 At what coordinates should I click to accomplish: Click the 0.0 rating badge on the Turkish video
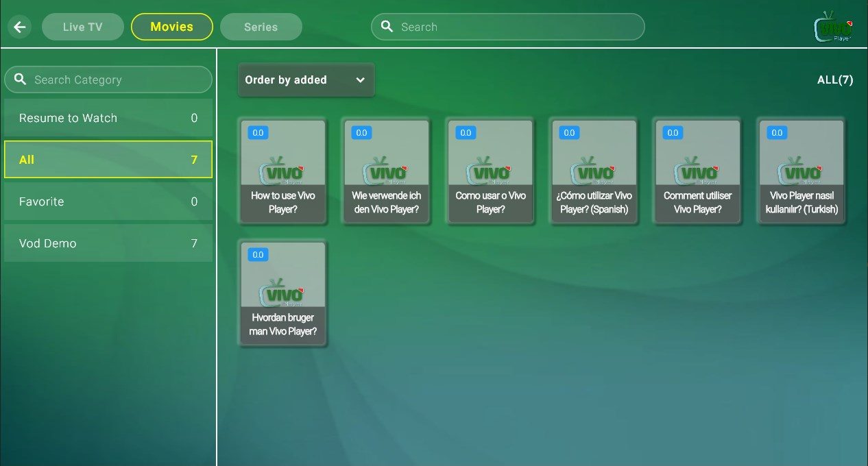[777, 133]
